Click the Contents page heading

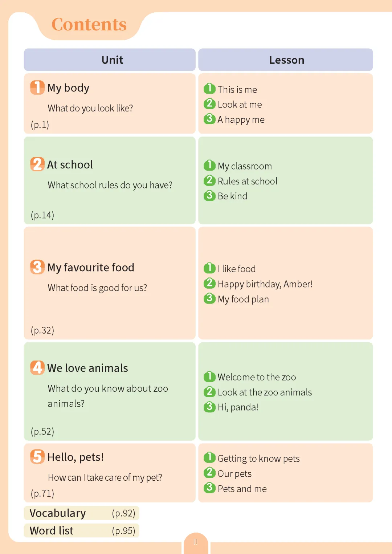pyautogui.click(x=89, y=24)
